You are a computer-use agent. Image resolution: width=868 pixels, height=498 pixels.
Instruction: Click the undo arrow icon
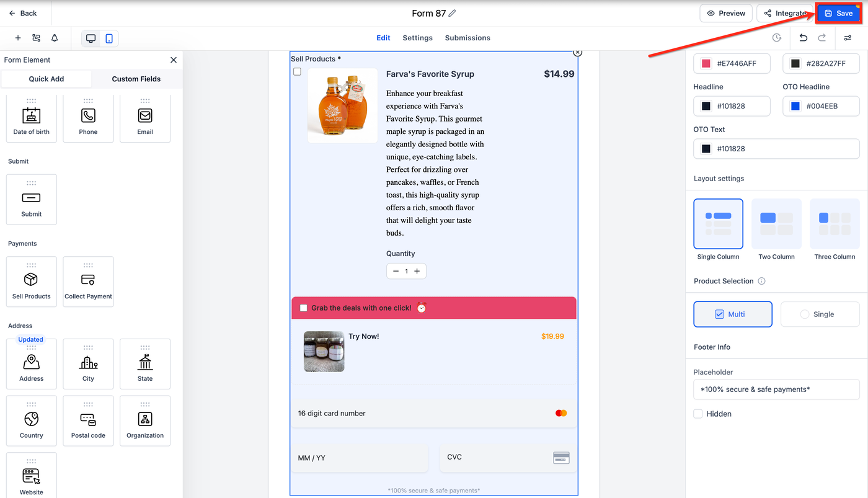pyautogui.click(x=804, y=38)
